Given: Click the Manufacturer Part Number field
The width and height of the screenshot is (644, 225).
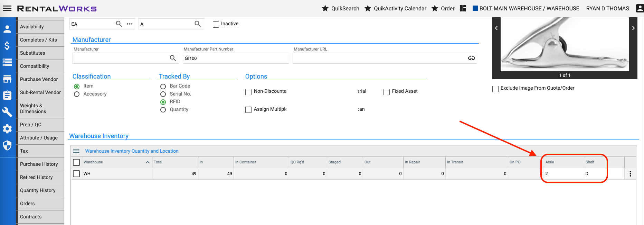Looking at the screenshot, I should (x=236, y=58).
